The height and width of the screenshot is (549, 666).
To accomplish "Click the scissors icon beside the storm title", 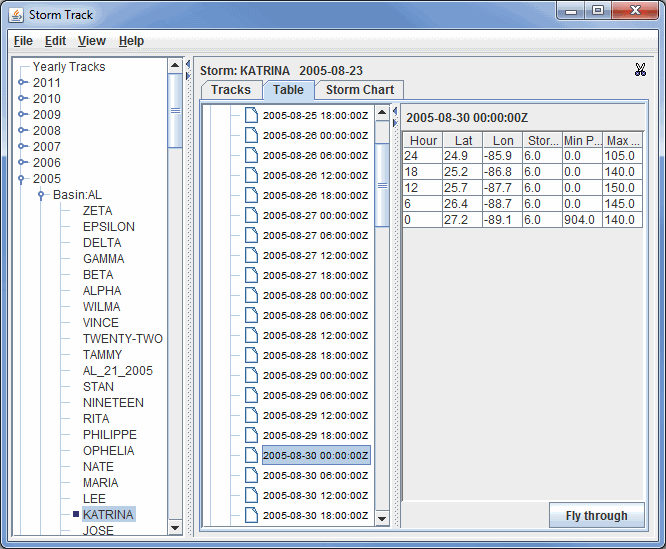I will pyautogui.click(x=640, y=70).
